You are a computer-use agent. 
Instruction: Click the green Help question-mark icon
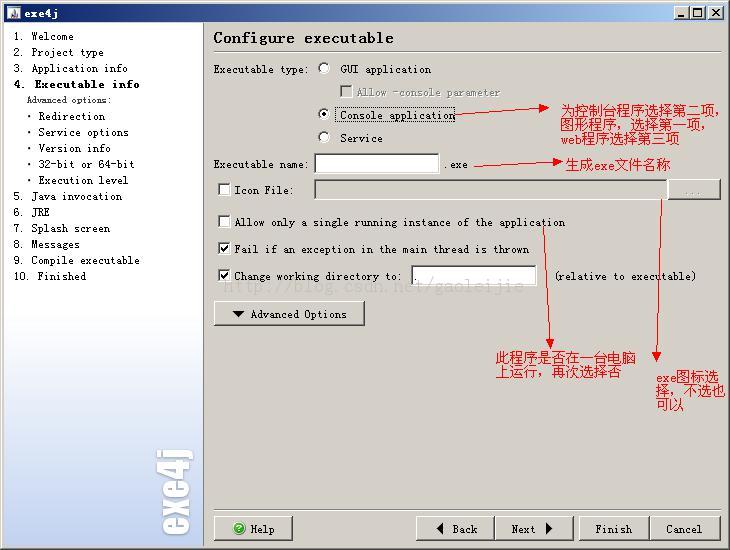click(239, 528)
